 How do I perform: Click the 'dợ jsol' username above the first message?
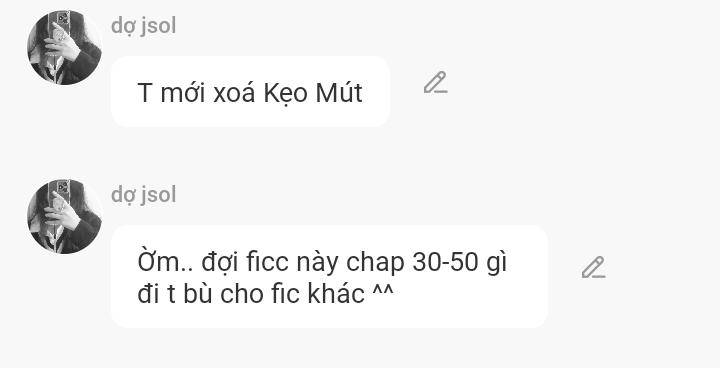pyautogui.click(x=144, y=26)
